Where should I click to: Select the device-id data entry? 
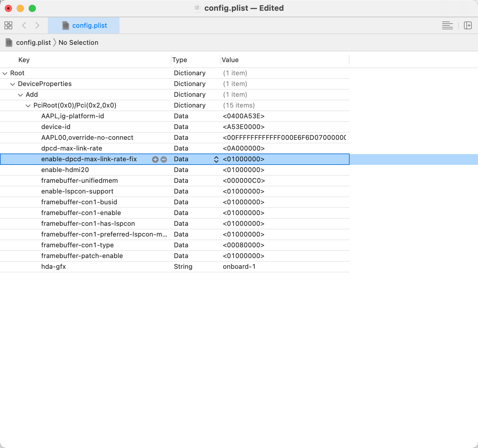click(90, 127)
